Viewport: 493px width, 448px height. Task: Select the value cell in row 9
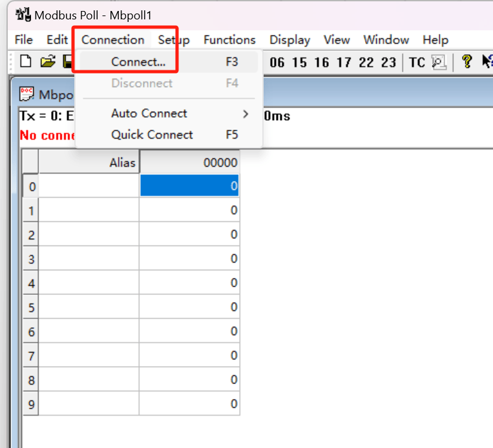pyautogui.click(x=189, y=403)
